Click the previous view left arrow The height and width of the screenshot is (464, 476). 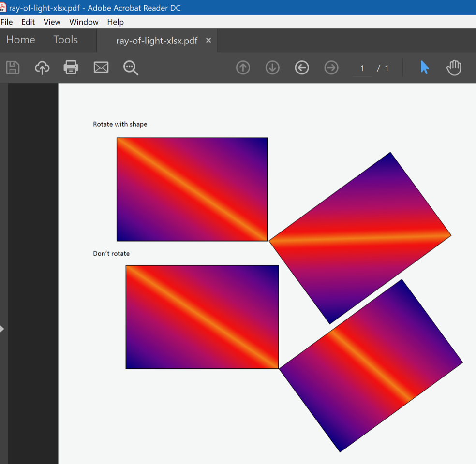coord(302,68)
